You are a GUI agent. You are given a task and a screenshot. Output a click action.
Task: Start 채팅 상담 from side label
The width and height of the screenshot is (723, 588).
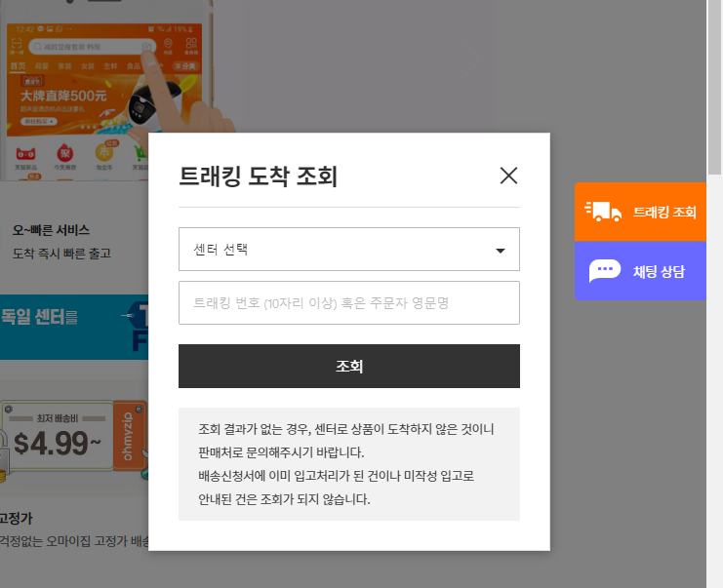pos(659,271)
